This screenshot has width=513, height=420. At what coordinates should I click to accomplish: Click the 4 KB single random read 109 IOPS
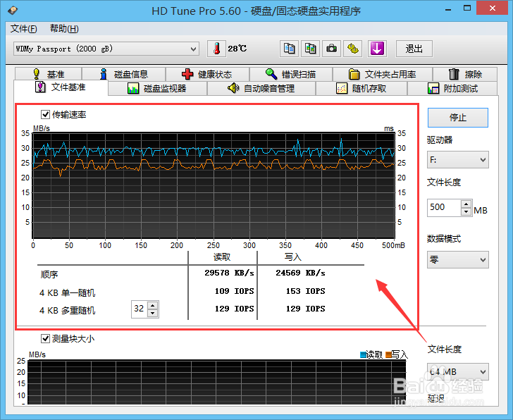pos(234,291)
